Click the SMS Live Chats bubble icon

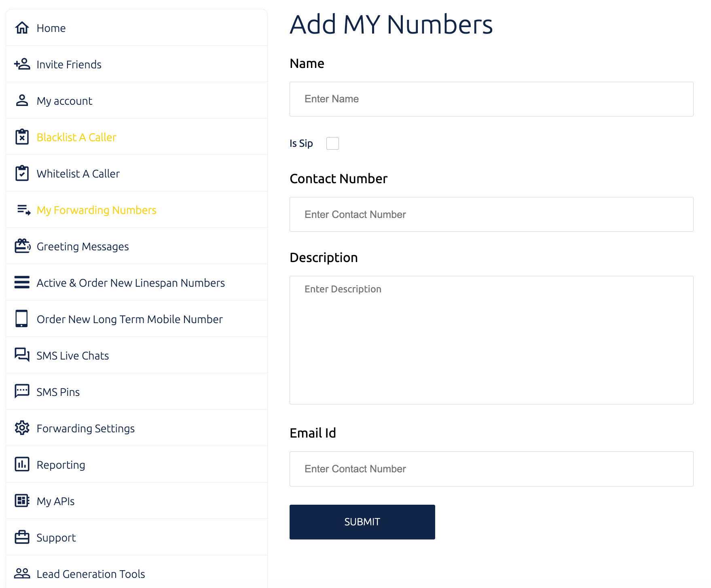(x=22, y=355)
